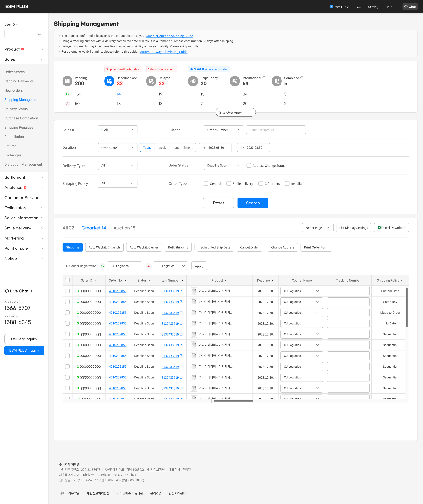
Task: Open the 20 per Page dropdown
Action: pyautogui.click(x=317, y=228)
